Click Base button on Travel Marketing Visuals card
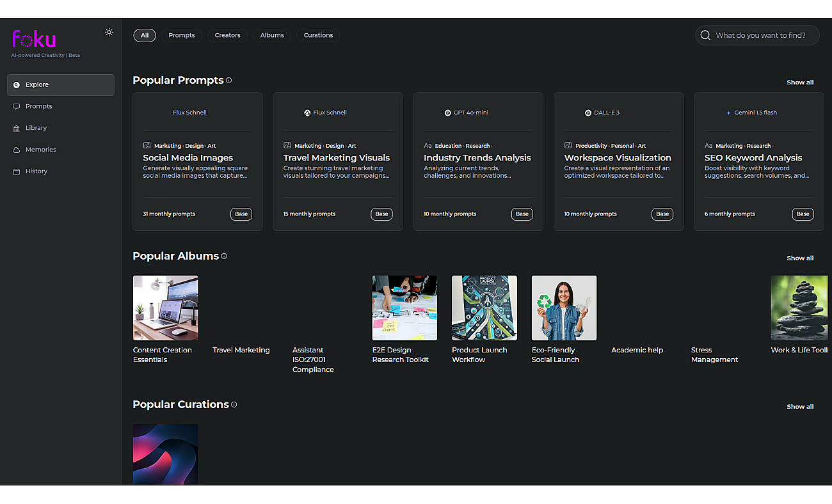Image resolution: width=832 pixels, height=504 pixels. (x=381, y=214)
